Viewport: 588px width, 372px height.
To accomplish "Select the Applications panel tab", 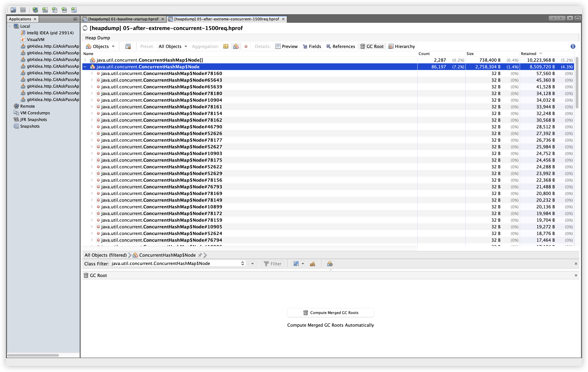I will tap(20, 19).
